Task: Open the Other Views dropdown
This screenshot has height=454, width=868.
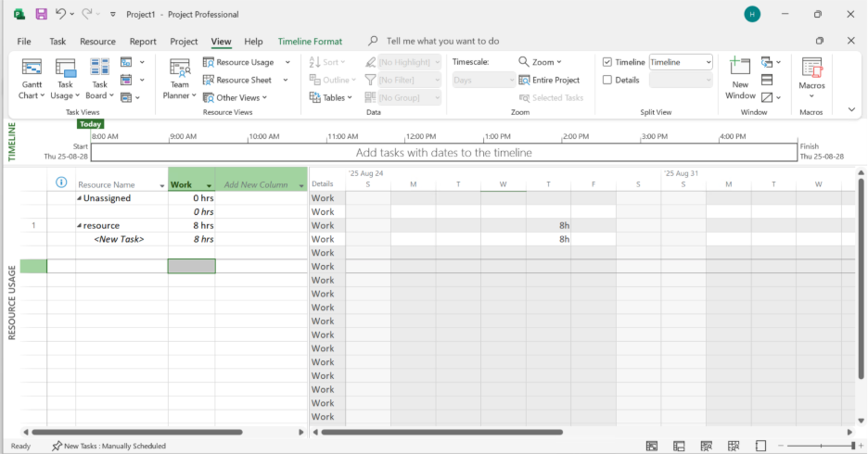Action: pyautogui.click(x=236, y=97)
